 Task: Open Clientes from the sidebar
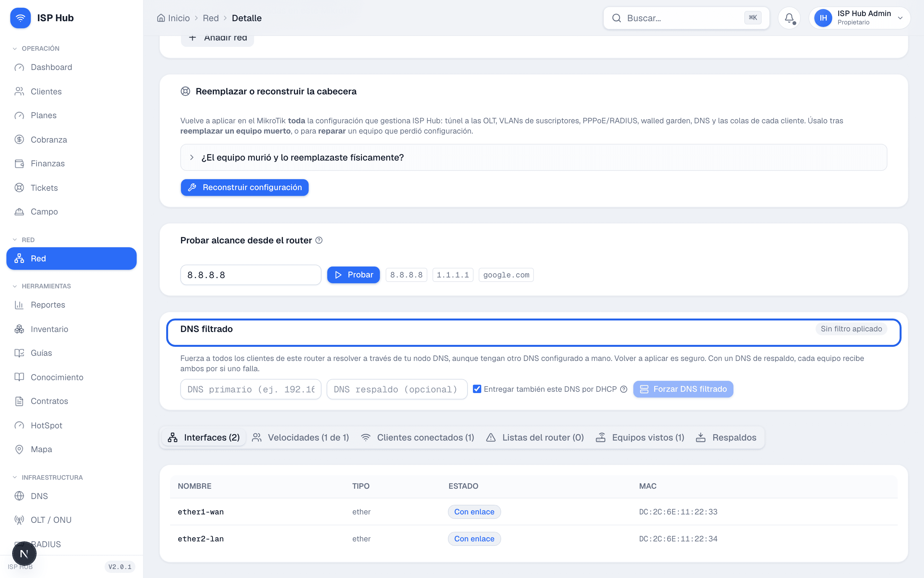point(72,92)
